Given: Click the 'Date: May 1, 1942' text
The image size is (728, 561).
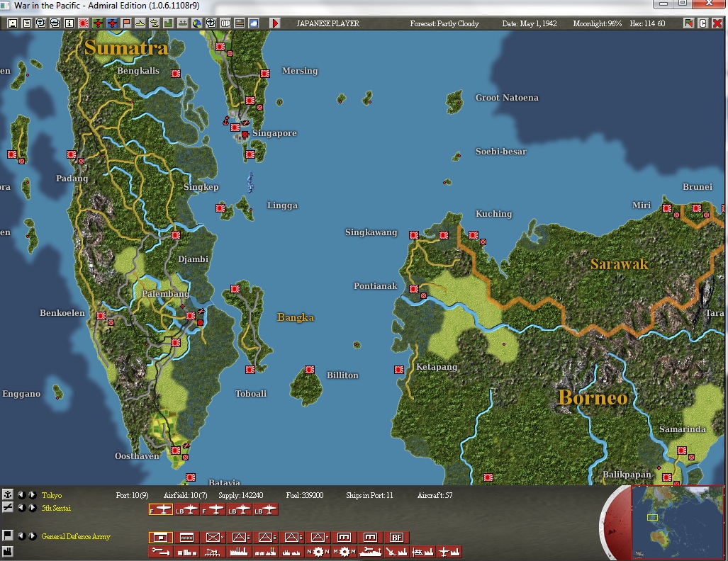Looking at the screenshot, I should [x=530, y=23].
